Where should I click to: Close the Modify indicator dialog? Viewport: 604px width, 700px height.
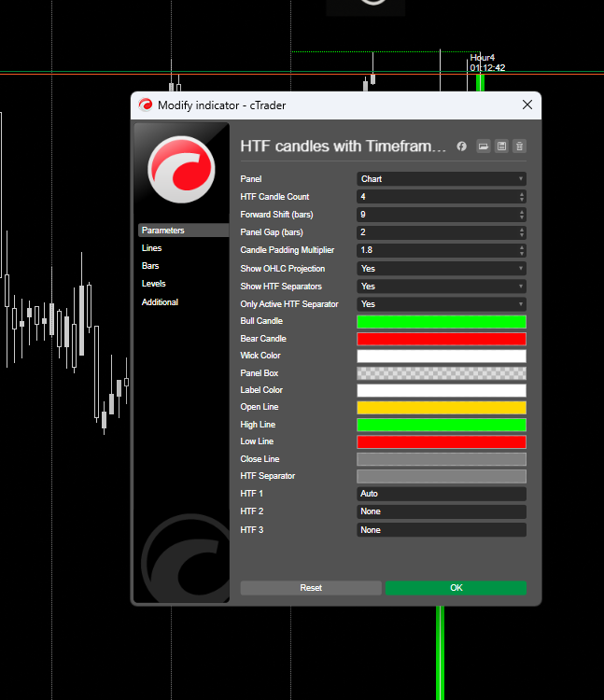point(527,105)
